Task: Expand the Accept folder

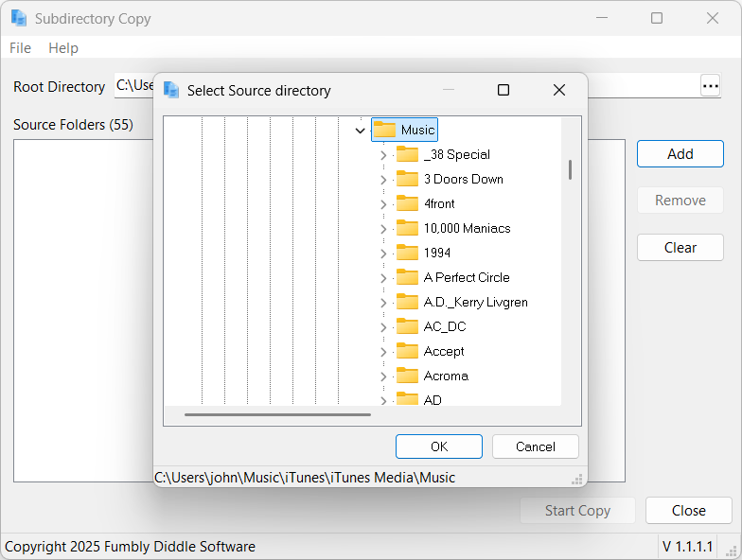Action: 383,352
